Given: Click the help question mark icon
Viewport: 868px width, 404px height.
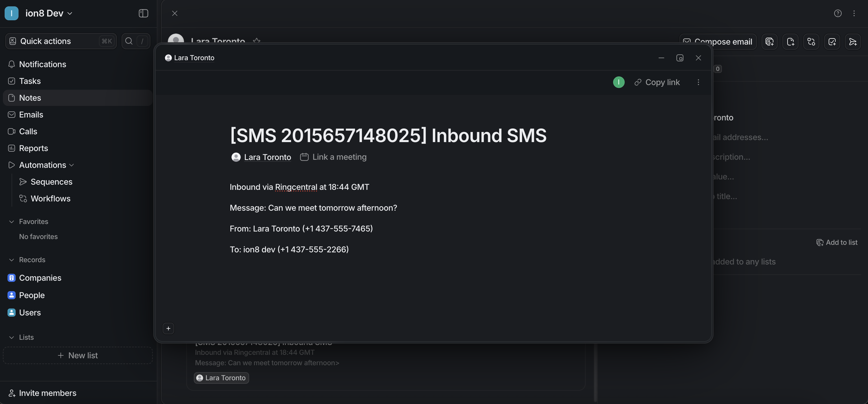Looking at the screenshot, I should point(838,13).
